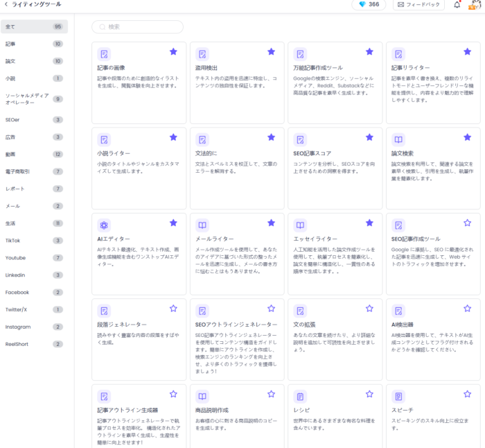Unfavorite 万能記事作成ツール via its star
This screenshot has width=485, height=448.
(x=369, y=52)
